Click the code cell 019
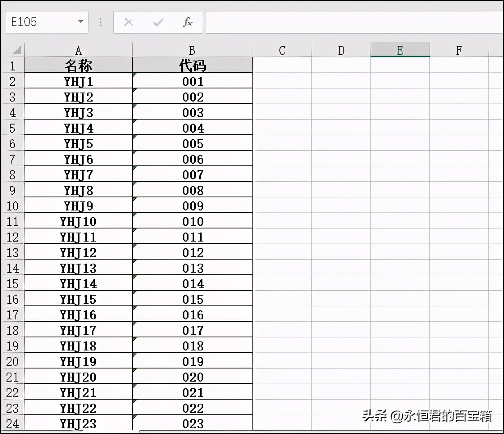The image size is (504, 434). [x=193, y=361]
